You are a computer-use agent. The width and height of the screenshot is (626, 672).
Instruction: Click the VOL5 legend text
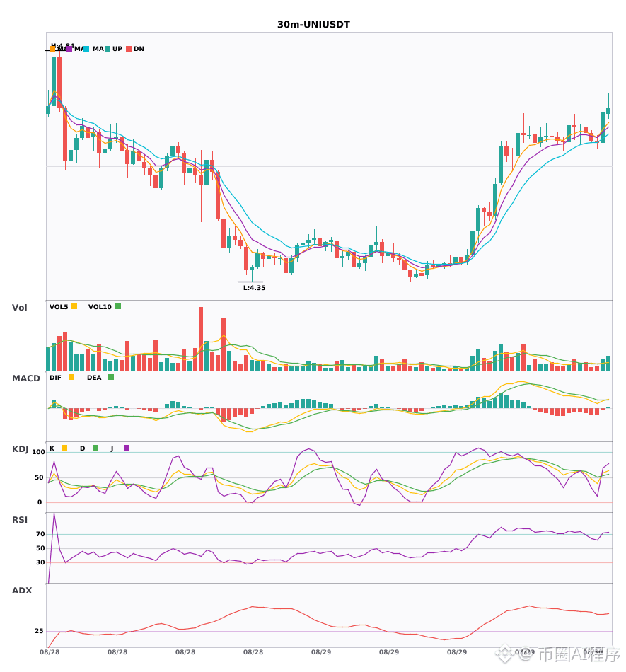click(x=59, y=307)
